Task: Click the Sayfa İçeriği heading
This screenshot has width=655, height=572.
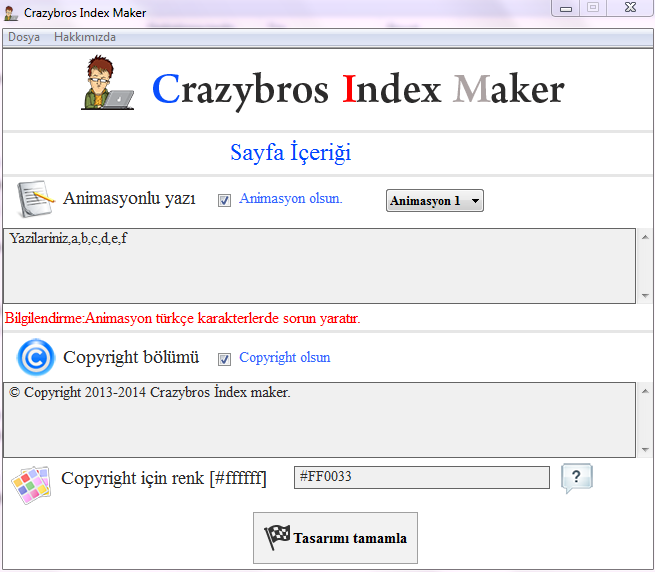Action: click(x=291, y=152)
